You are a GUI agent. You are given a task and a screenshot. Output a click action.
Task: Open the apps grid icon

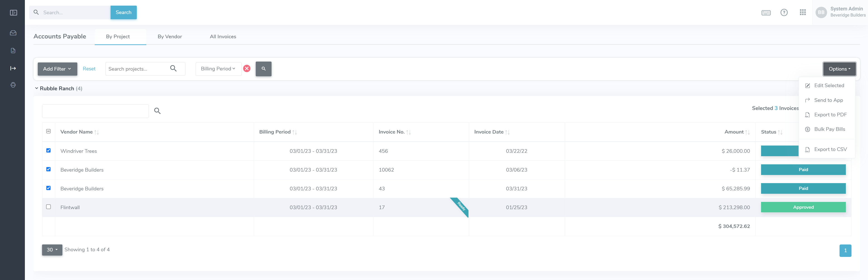[x=803, y=12]
